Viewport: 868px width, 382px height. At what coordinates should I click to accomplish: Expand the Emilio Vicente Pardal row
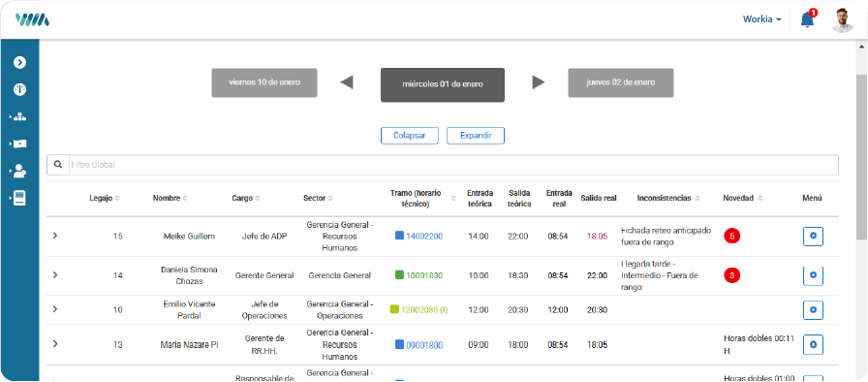coord(55,309)
